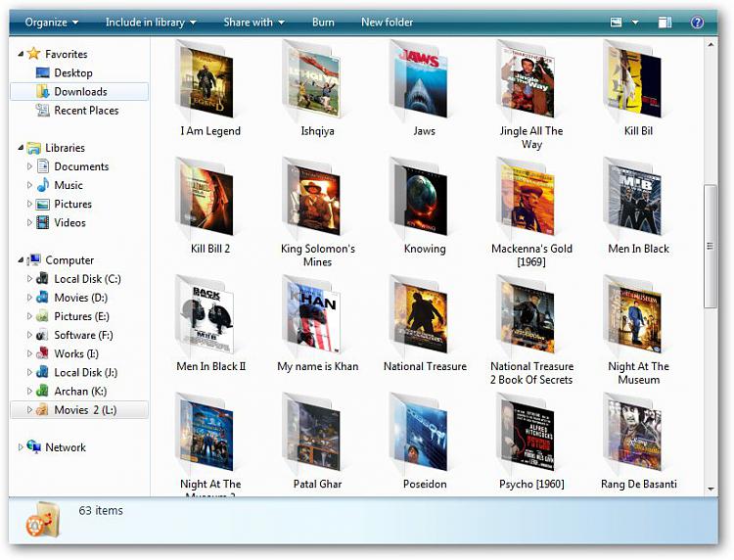The image size is (734, 560).
Task: Collapse the Libraries tree group
Action: (21, 148)
